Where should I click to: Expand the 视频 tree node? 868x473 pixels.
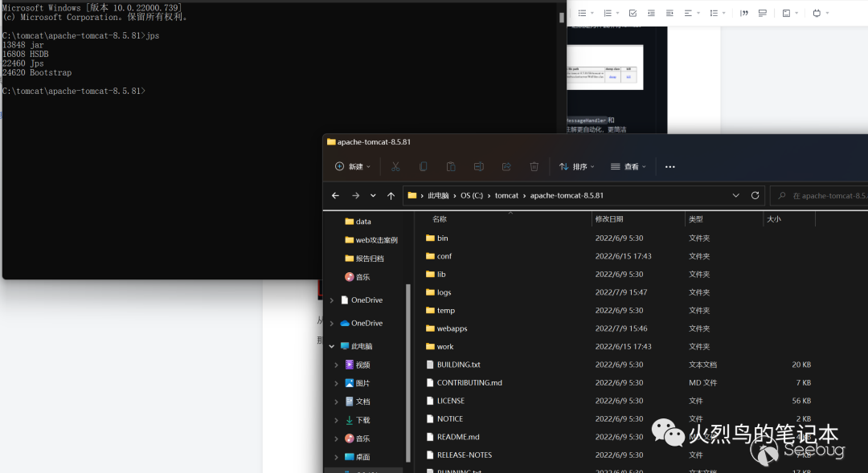click(336, 365)
